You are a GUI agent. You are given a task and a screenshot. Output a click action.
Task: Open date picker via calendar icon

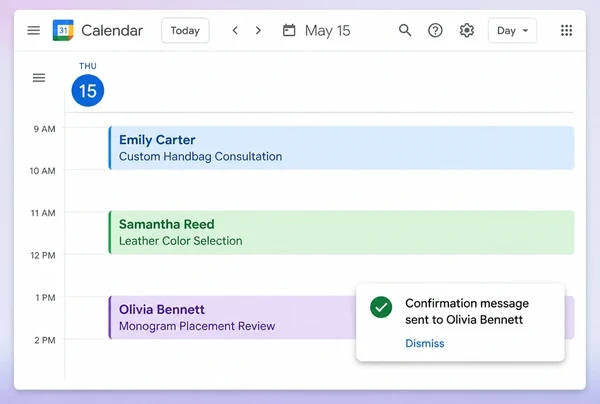(x=289, y=30)
